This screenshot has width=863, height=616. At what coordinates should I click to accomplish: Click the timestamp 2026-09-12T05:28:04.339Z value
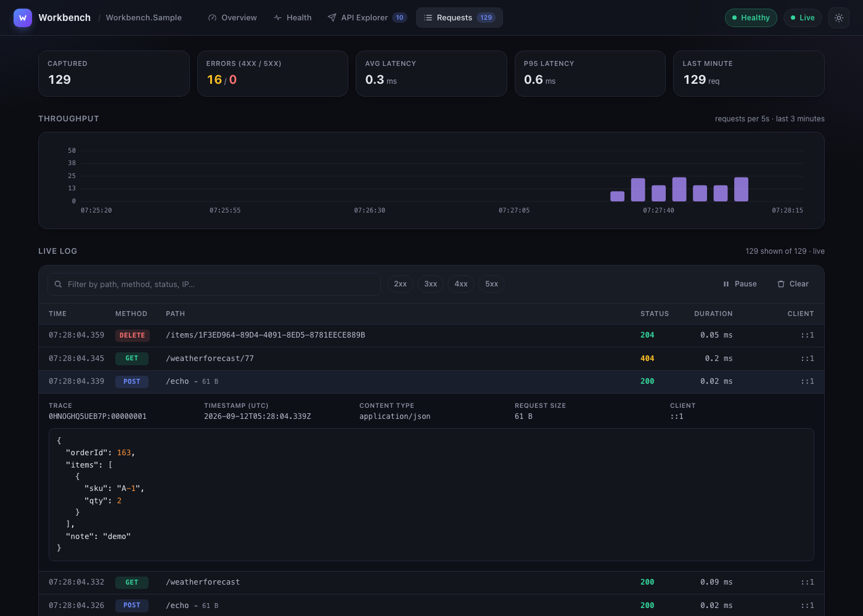(258, 416)
